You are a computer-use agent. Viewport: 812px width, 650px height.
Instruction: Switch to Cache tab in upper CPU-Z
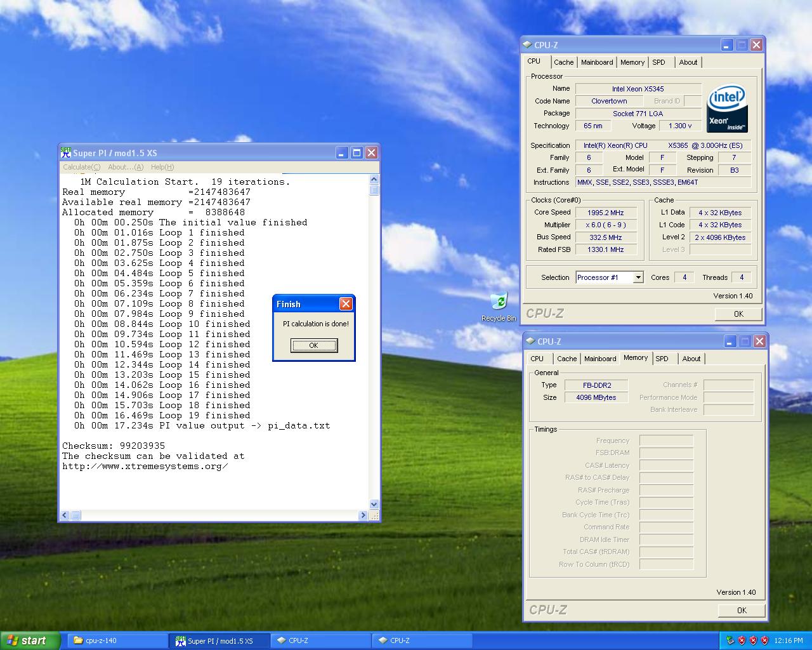563,62
